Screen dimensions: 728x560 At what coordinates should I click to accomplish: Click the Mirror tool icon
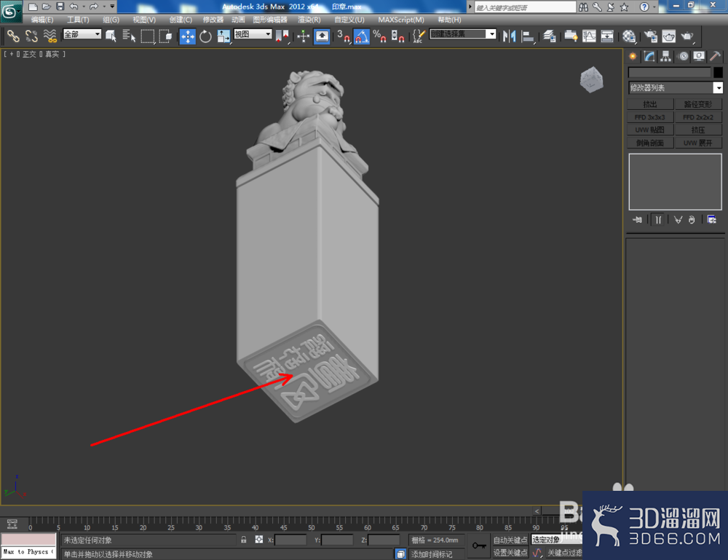[x=510, y=36]
